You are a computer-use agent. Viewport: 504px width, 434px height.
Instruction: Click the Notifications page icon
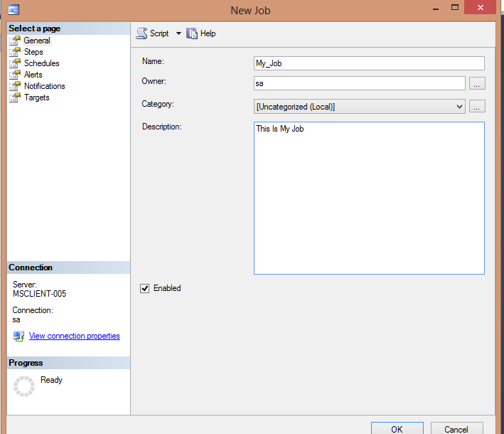[x=15, y=86]
